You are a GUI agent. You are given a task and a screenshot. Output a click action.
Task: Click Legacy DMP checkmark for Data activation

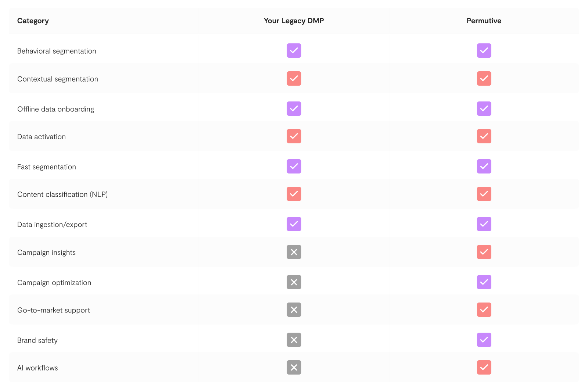pyautogui.click(x=294, y=136)
